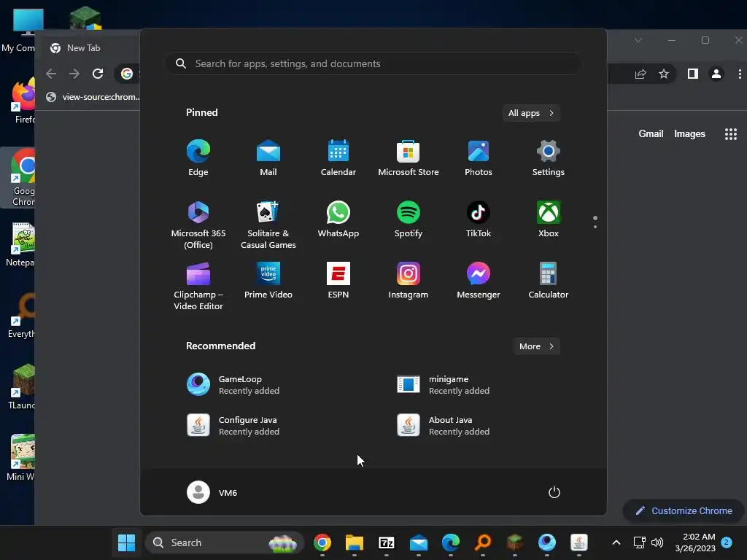Click the taskbar Search box
The height and width of the screenshot is (560, 747).
[225, 542]
